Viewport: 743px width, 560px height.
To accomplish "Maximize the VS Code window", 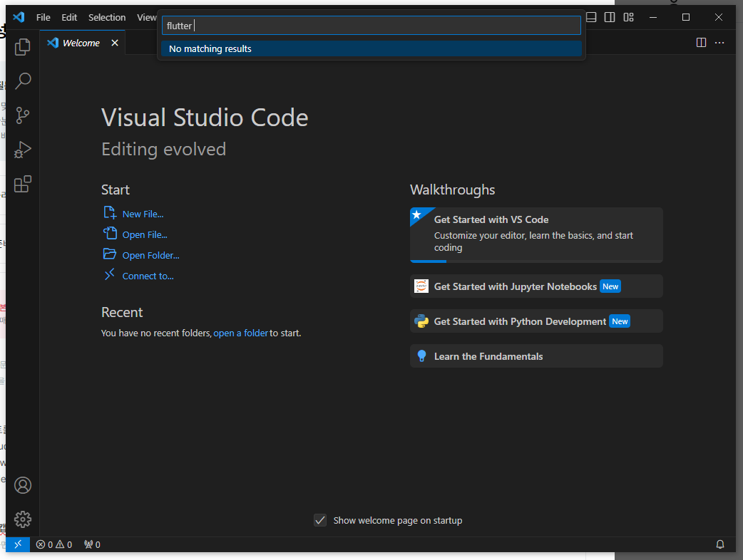I will click(x=686, y=18).
